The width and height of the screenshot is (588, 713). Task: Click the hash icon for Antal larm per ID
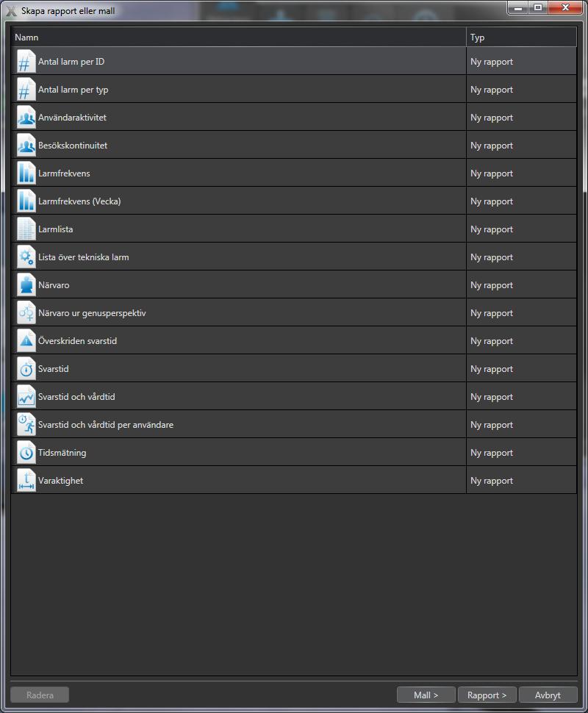(26, 62)
